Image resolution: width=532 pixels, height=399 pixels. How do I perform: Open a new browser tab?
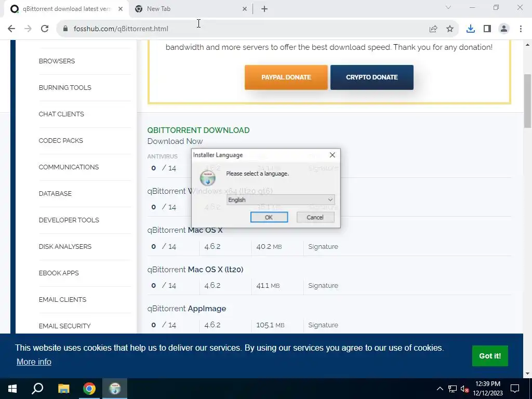(x=264, y=9)
